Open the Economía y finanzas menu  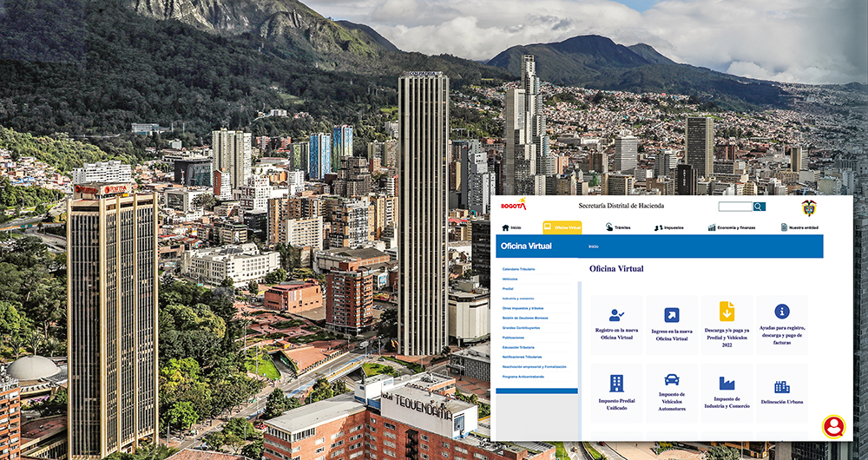(731, 227)
